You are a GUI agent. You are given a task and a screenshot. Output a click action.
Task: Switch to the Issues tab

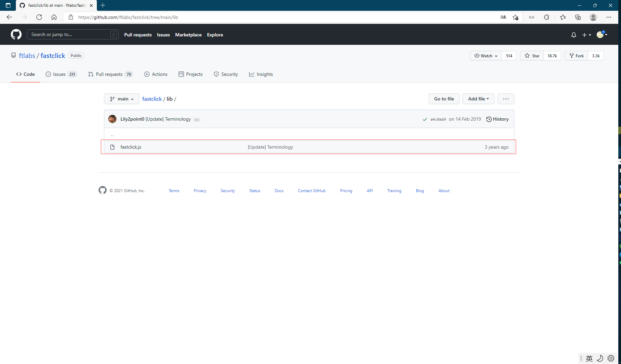[59, 74]
